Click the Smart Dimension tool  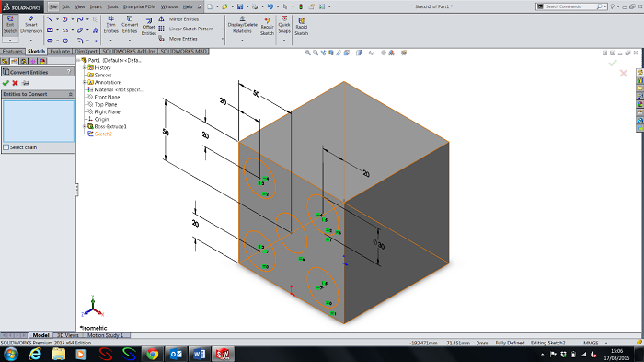click(31, 25)
